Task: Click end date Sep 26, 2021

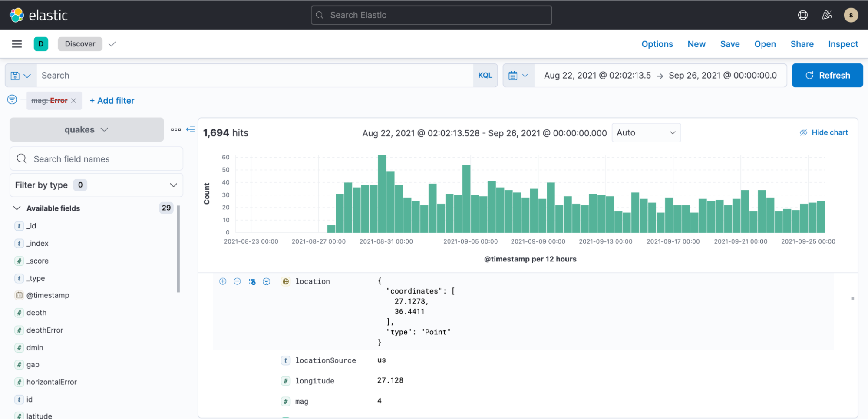Action: tap(723, 76)
